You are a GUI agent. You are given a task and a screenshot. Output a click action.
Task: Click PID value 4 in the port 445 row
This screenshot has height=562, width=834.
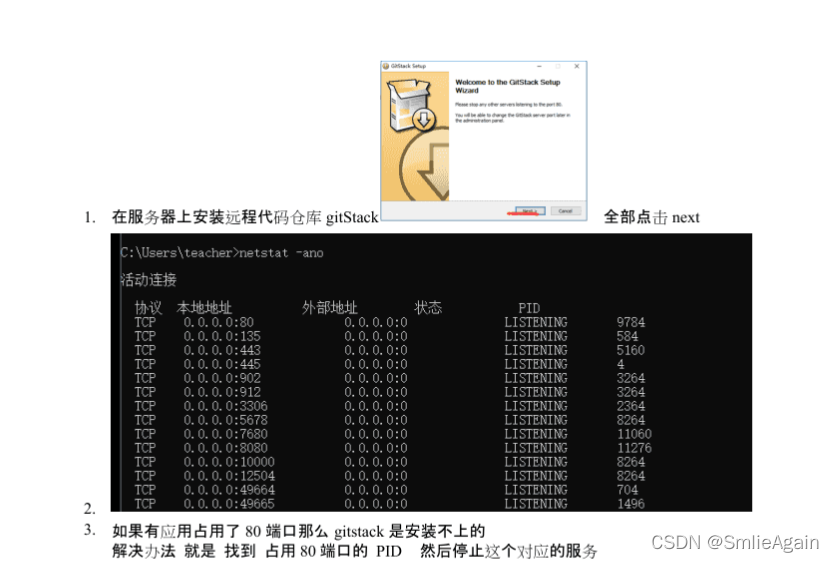(621, 364)
